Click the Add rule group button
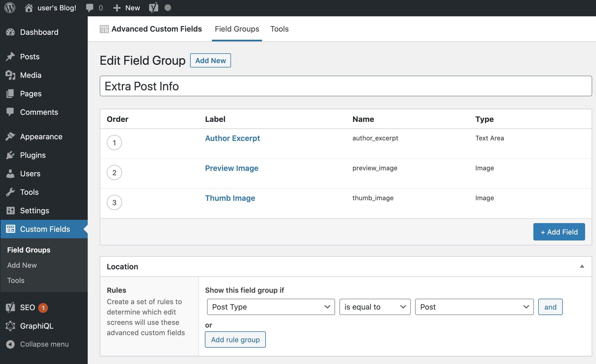 (235, 339)
